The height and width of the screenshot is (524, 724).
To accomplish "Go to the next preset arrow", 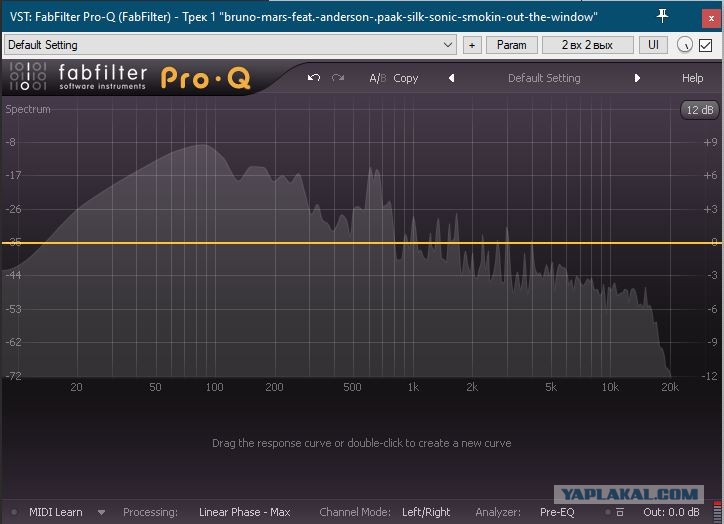I will point(637,78).
